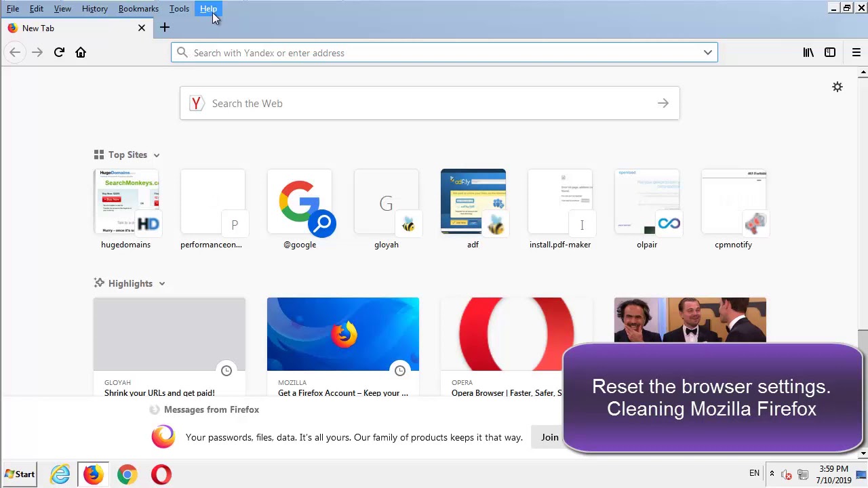Go back one page

pos(15,52)
